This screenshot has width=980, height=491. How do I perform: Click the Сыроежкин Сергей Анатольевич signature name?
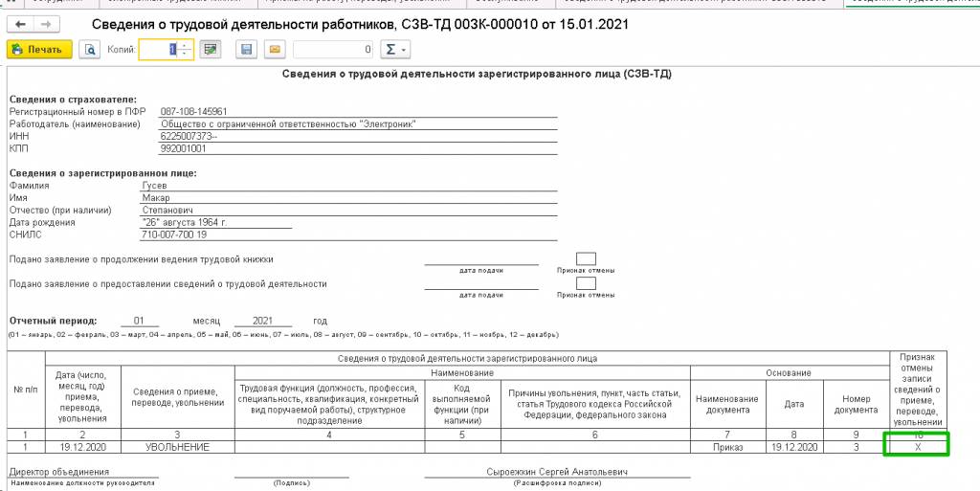(x=557, y=472)
